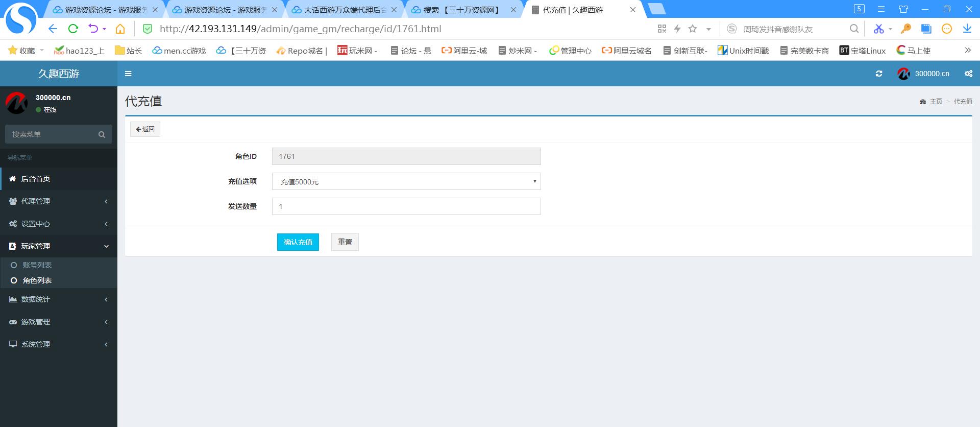Click the hamburger sidebar toggle icon
The width and height of the screenshot is (980, 427).
128,74
